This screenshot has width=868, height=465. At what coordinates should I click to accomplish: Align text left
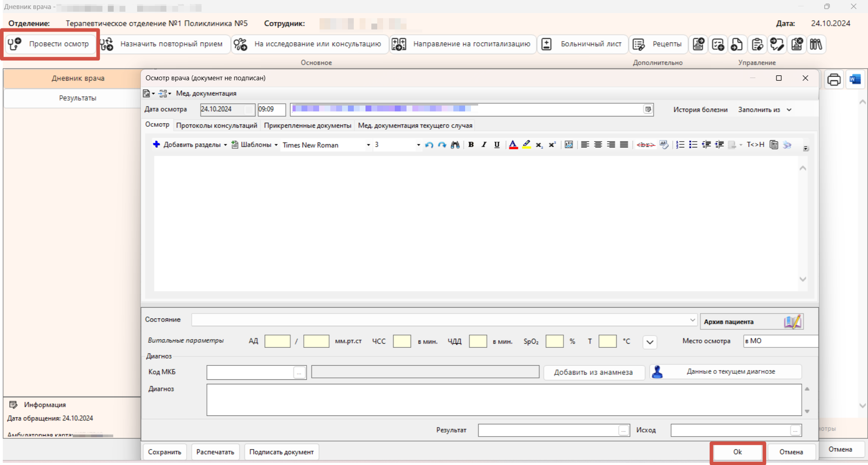pos(585,145)
